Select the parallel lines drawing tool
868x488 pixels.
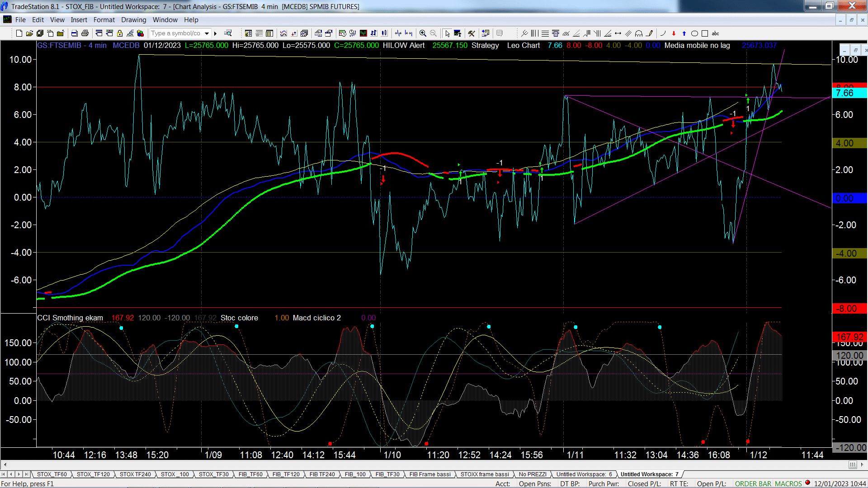click(x=628, y=33)
